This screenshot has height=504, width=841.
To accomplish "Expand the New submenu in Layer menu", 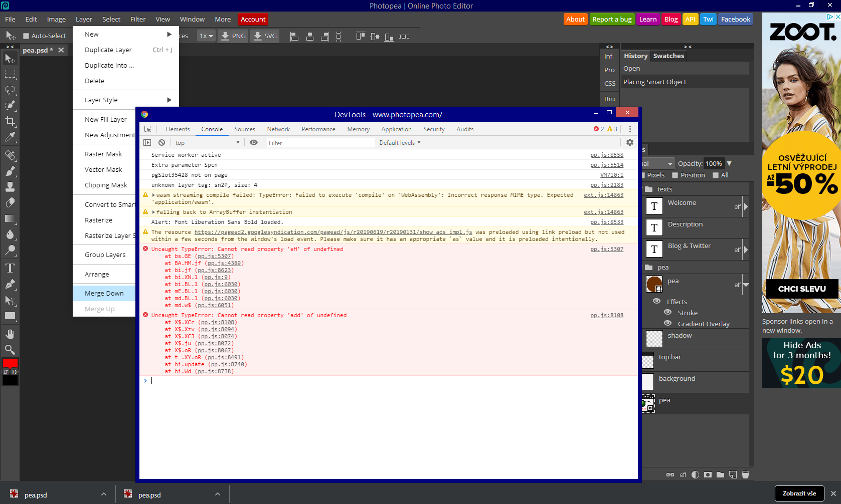I will coord(125,34).
